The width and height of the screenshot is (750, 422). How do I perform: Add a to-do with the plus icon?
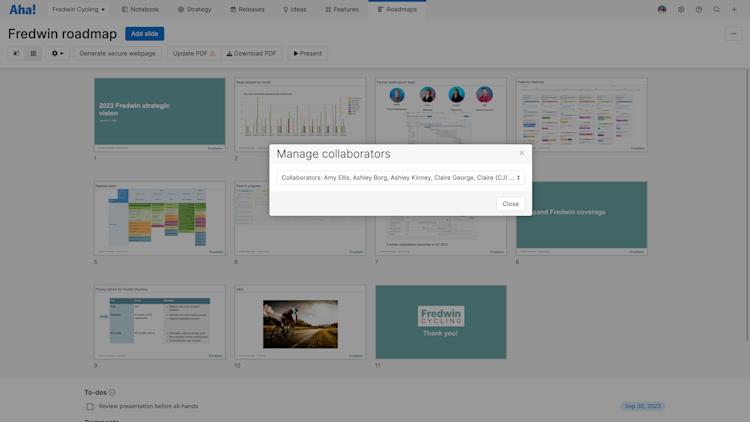tap(112, 392)
